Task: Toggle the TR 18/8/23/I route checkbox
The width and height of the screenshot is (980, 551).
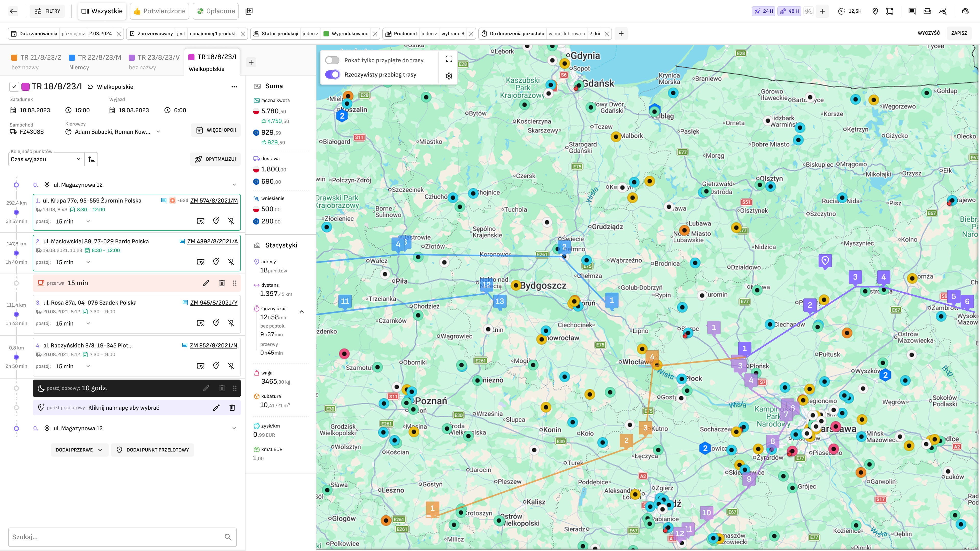Action: coord(14,87)
